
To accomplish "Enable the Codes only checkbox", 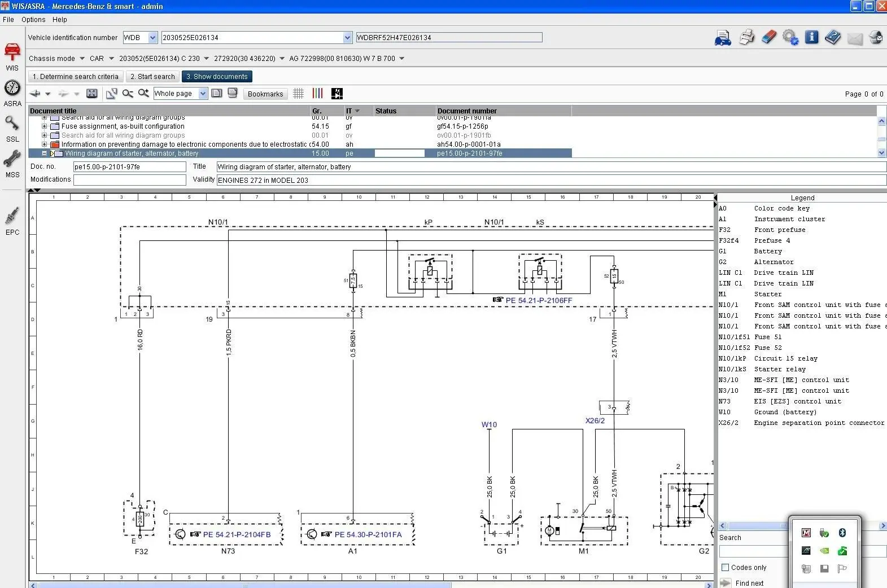I will pos(726,568).
